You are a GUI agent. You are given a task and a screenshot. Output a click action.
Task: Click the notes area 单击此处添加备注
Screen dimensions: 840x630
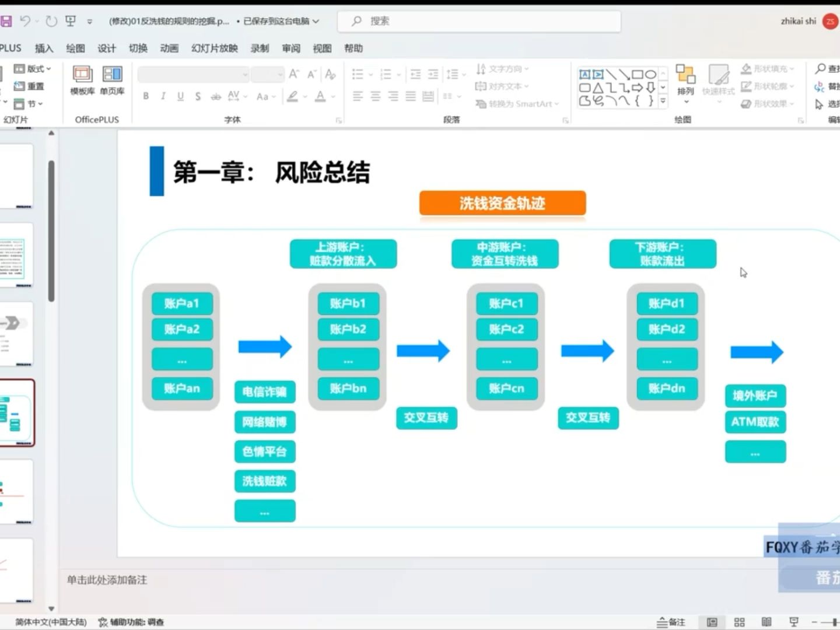point(107,580)
